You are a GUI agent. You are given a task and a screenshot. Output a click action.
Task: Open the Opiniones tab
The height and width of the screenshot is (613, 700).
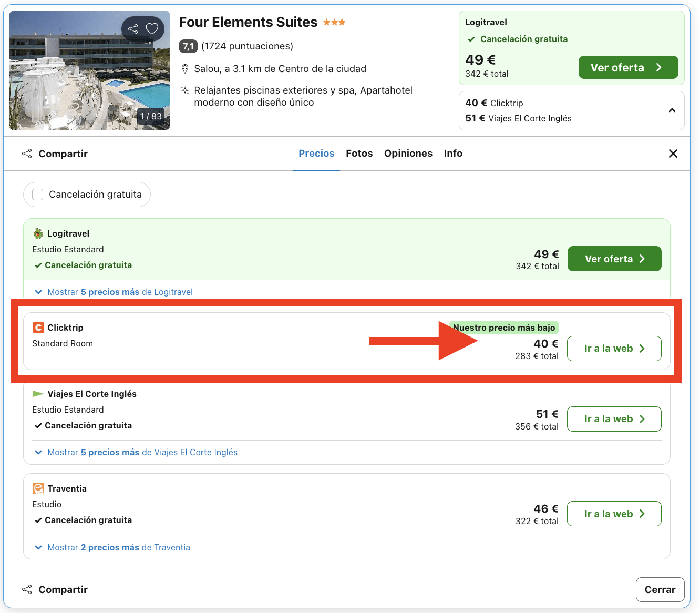(x=408, y=154)
